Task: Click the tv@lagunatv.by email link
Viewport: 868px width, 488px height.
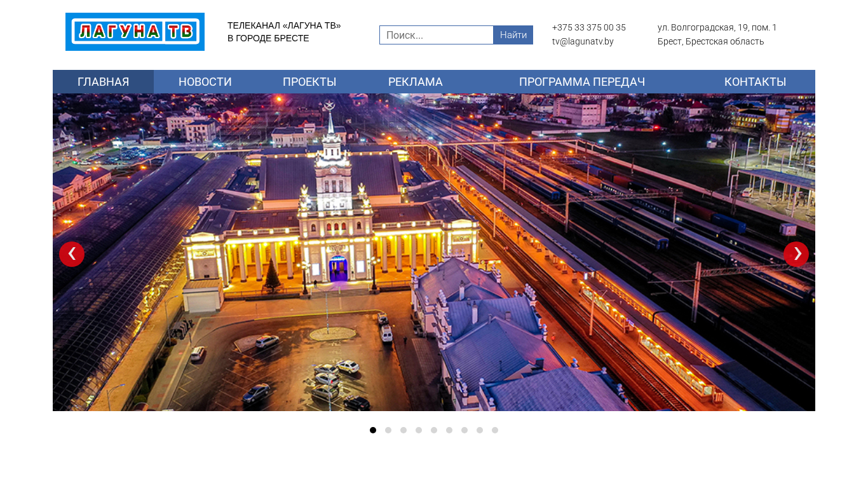Action: tap(583, 41)
